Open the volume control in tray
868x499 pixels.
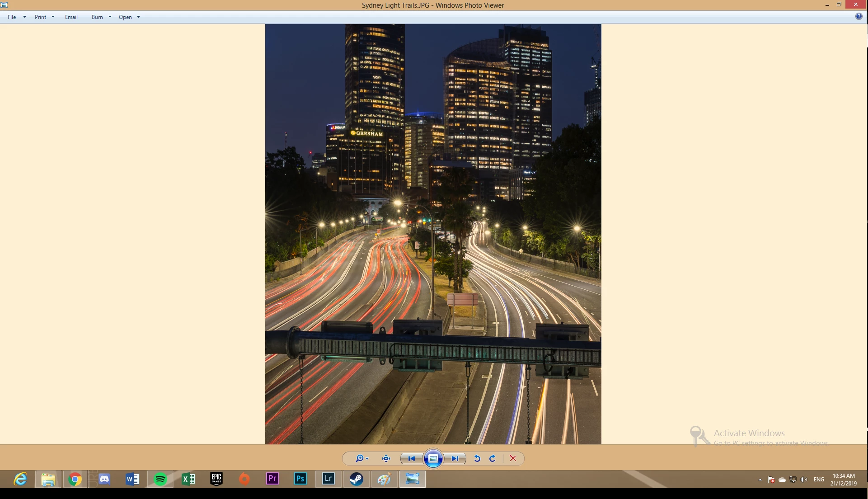click(x=803, y=480)
